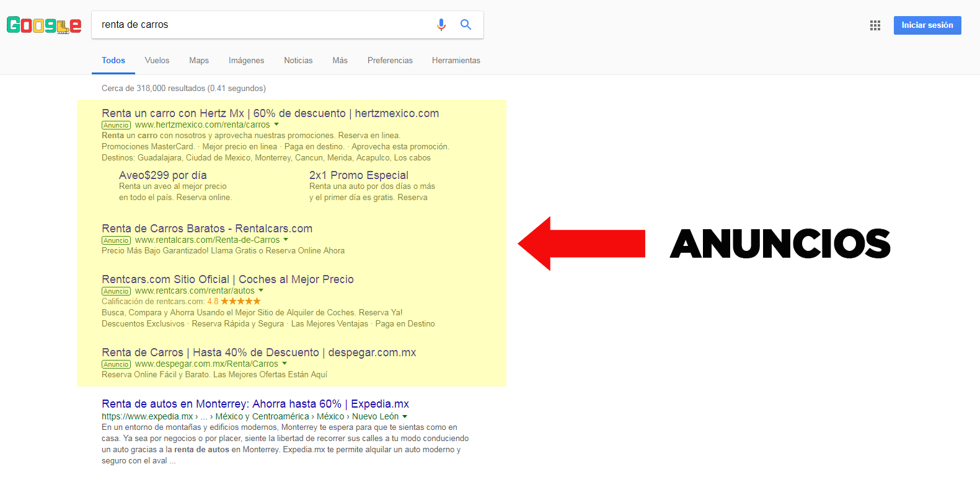Click the www.rentcars.com/rentar/autos URL
Screen dimensions: 980x477
(195, 291)
